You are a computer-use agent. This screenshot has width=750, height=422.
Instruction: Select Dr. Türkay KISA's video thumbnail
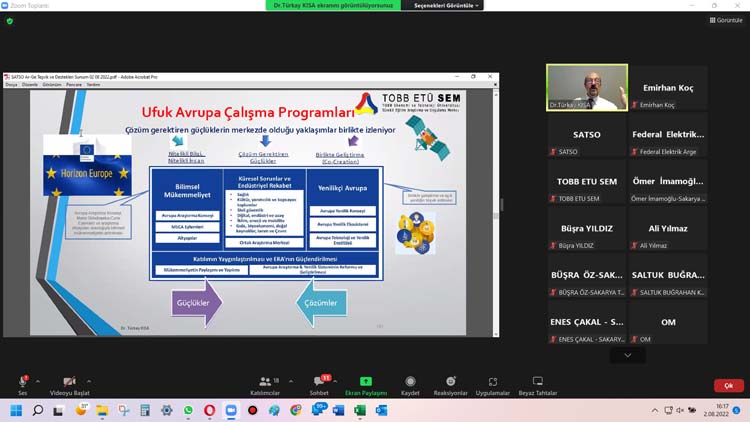click(587, 87)
